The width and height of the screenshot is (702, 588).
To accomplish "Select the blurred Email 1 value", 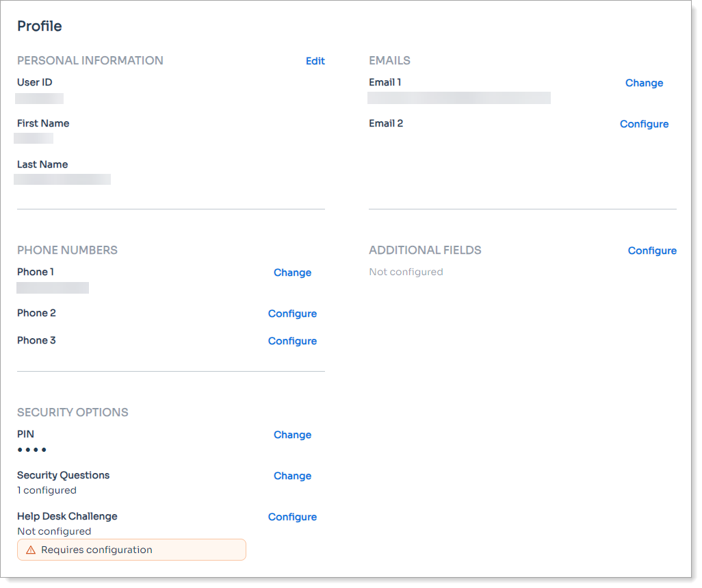I will (459, 98).
